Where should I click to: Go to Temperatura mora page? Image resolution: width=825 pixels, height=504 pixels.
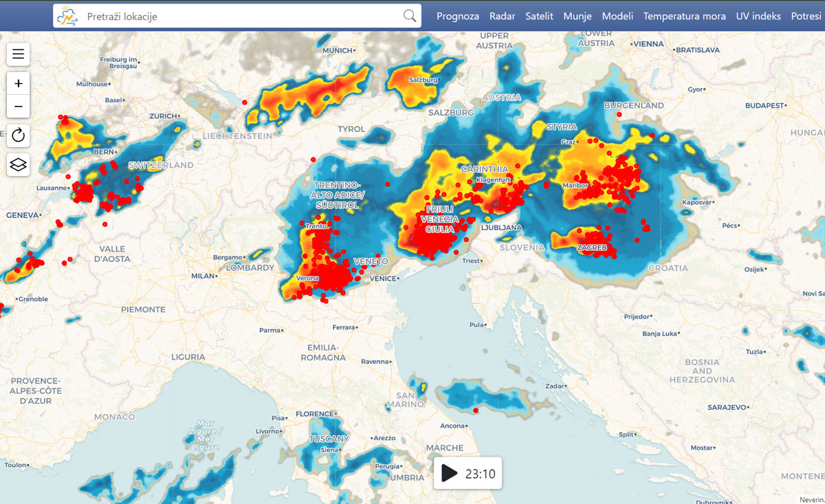pyautogui.click(x=684, y=16)
